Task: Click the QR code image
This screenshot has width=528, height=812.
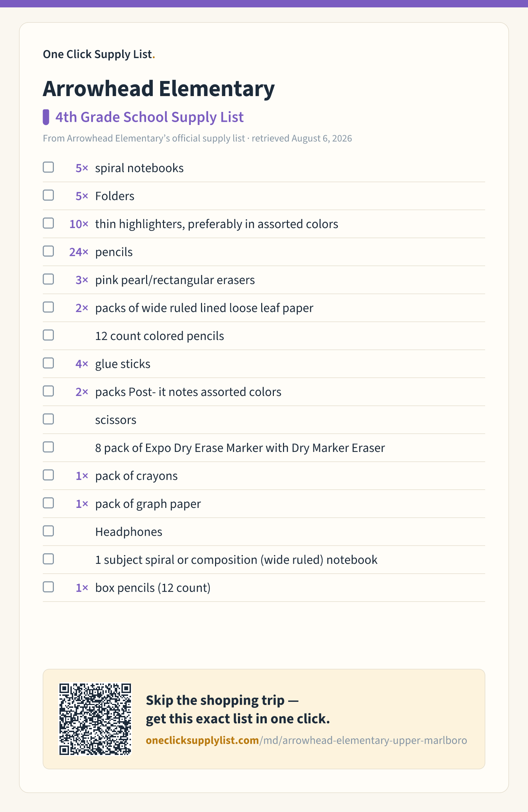Action: 95,719
